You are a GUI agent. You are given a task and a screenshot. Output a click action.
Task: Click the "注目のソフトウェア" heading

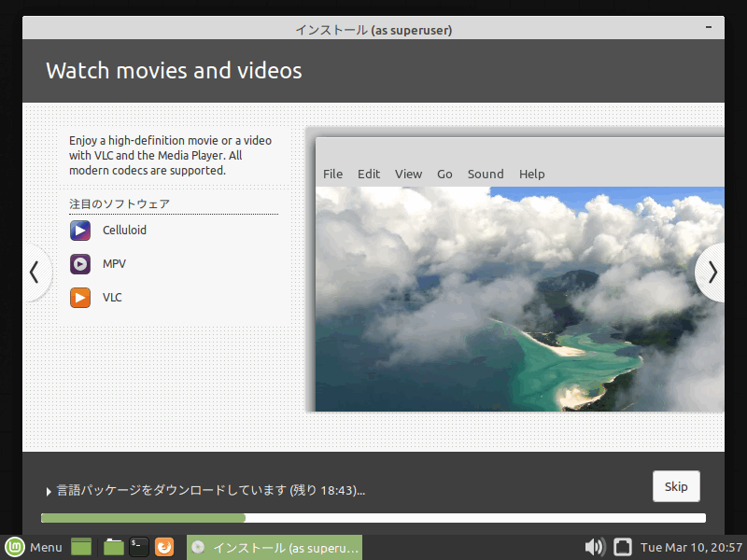click(x=120, y=203)
